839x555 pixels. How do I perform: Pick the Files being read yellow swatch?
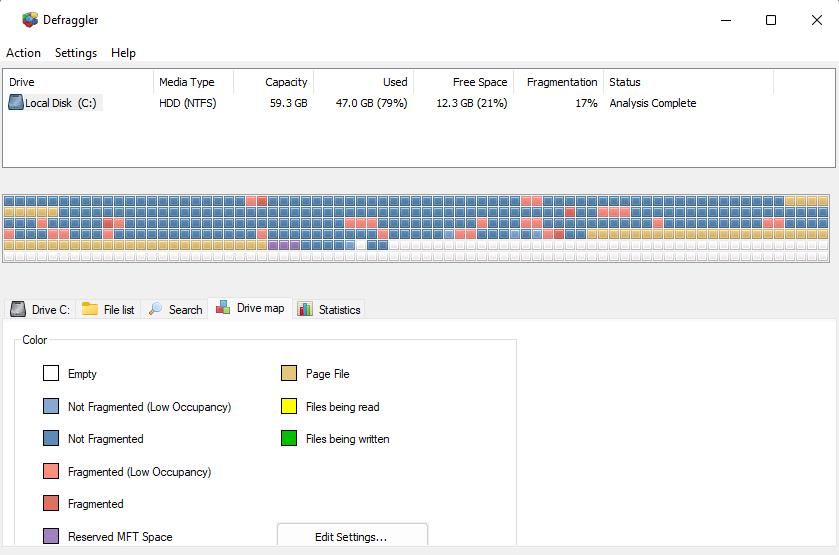point(289,406)
